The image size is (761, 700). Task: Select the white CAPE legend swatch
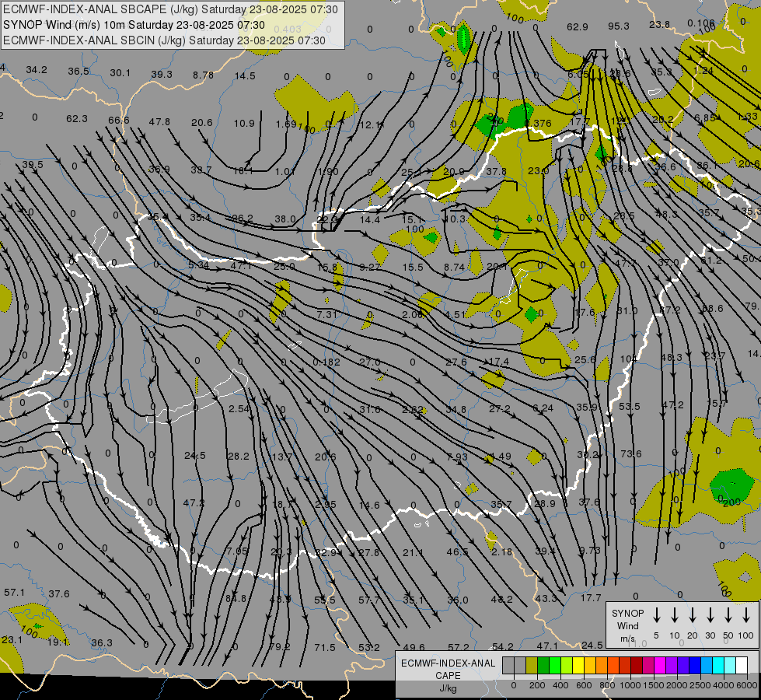tap(742, 665)
